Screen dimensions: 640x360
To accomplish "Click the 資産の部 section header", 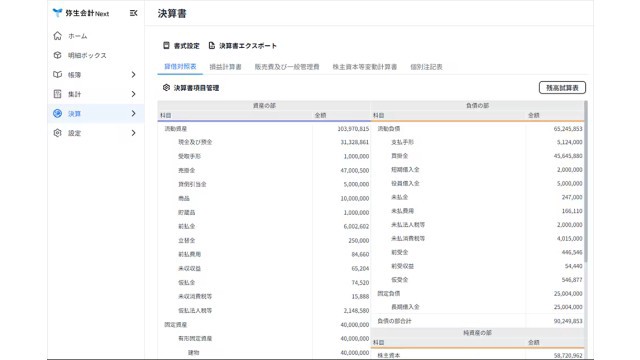I will 264,105.
